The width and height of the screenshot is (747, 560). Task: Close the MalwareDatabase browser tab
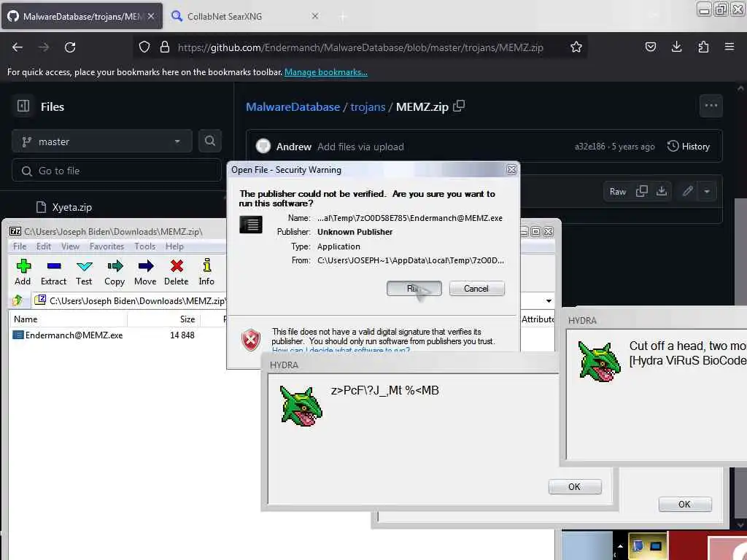point(150,16)
